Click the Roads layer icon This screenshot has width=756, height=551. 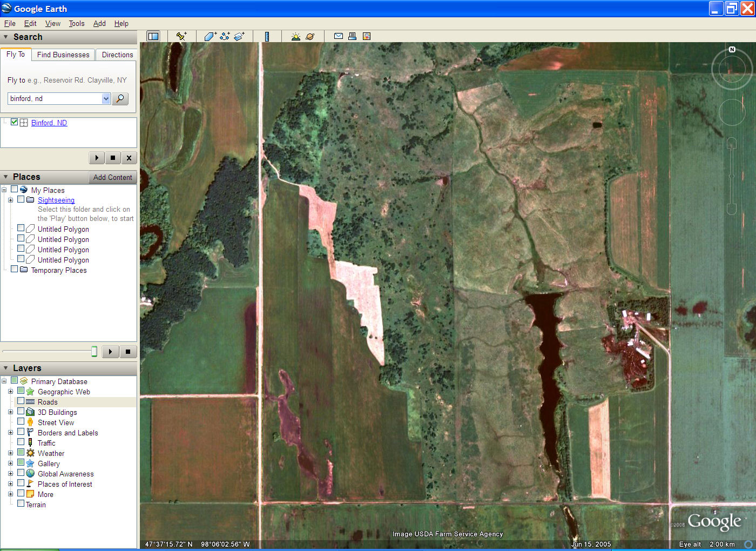tap(30, 402)
